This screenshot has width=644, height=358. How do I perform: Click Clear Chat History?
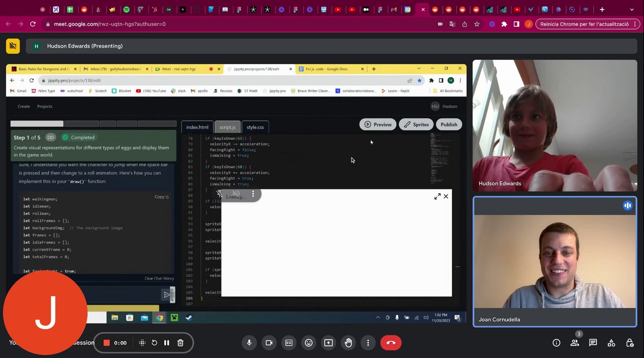[159, 278]
